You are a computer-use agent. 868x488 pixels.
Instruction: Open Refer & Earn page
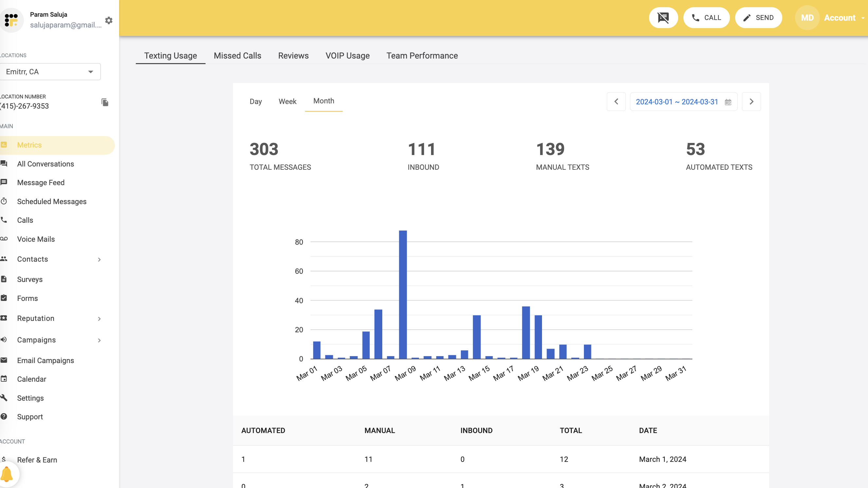coord(37,460)
